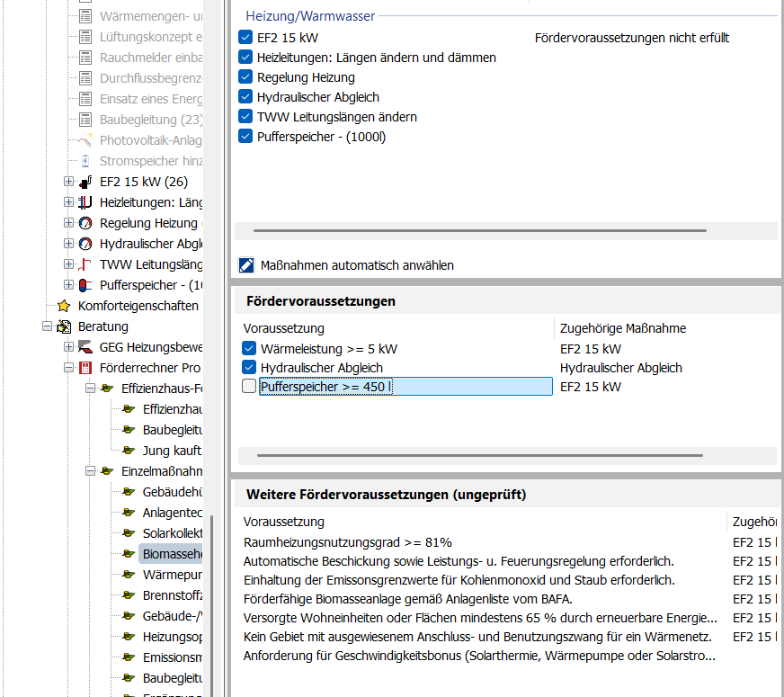The image size is (784, 697).
Task: Select the Wärmepumpe item in tree
Action: point(172,575)
